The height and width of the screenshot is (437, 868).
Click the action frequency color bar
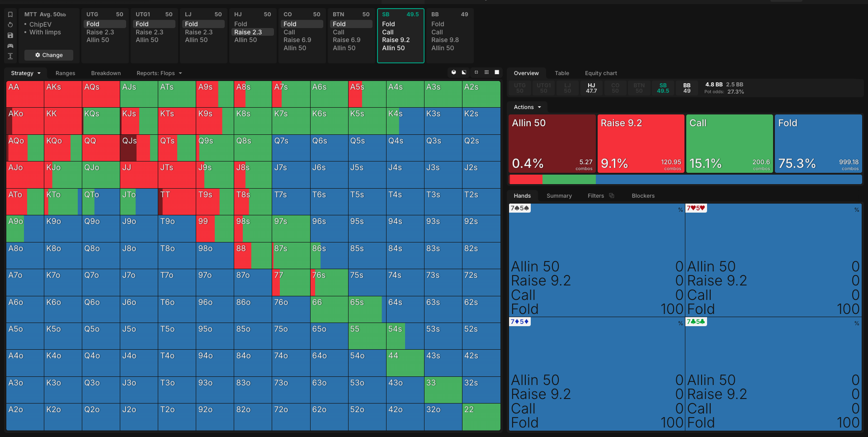click(685, 180)
